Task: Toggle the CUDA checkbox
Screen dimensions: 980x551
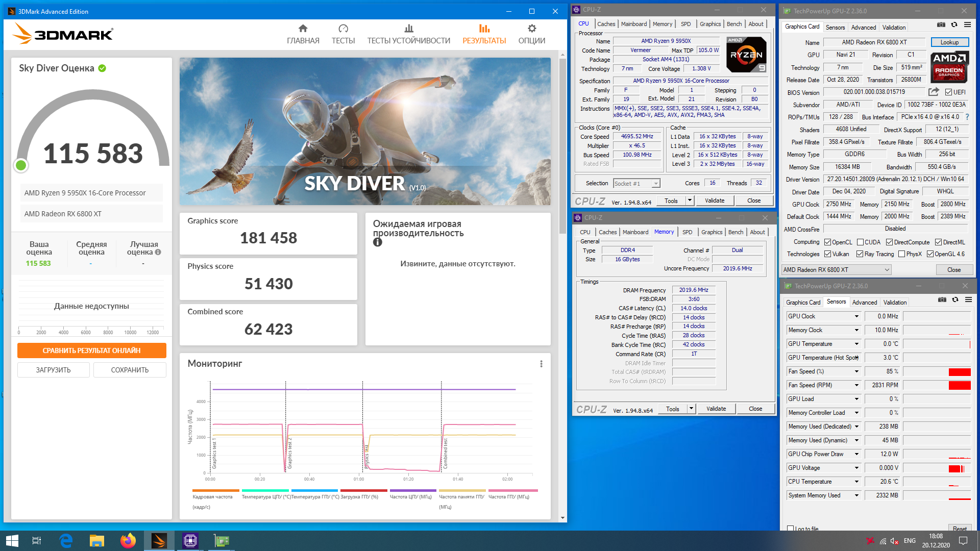Action: pos(860,242)
